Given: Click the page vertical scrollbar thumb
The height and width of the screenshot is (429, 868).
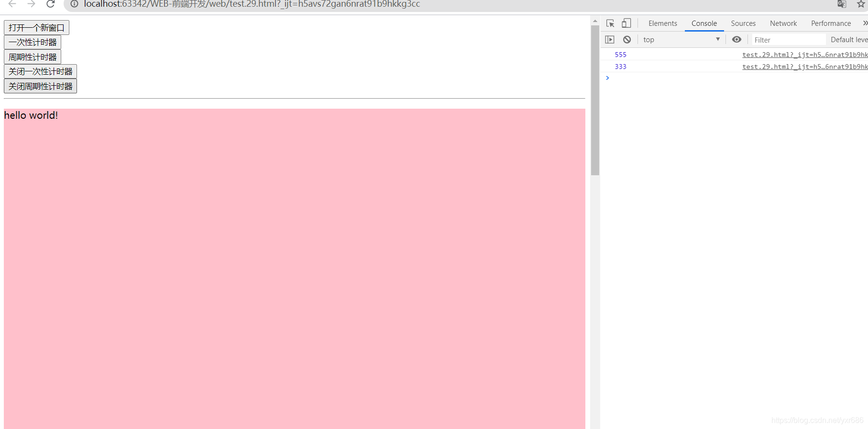Looking at the screenshot, I should click(x=595, y=100).
